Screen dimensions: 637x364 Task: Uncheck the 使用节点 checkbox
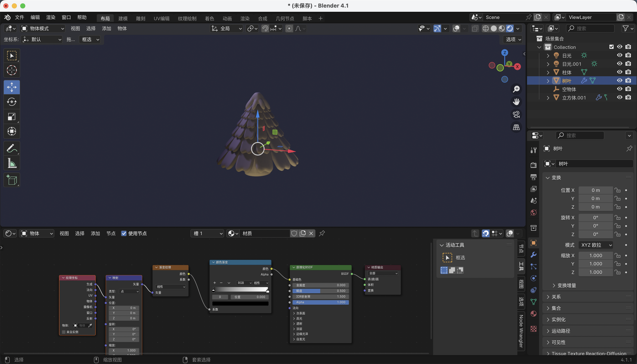(x=124, y=233)
